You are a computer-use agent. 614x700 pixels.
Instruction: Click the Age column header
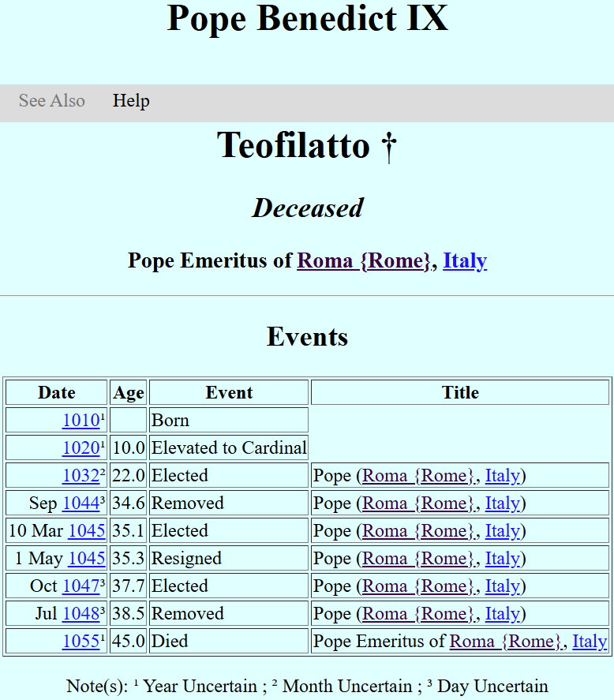tap(129, 392)
